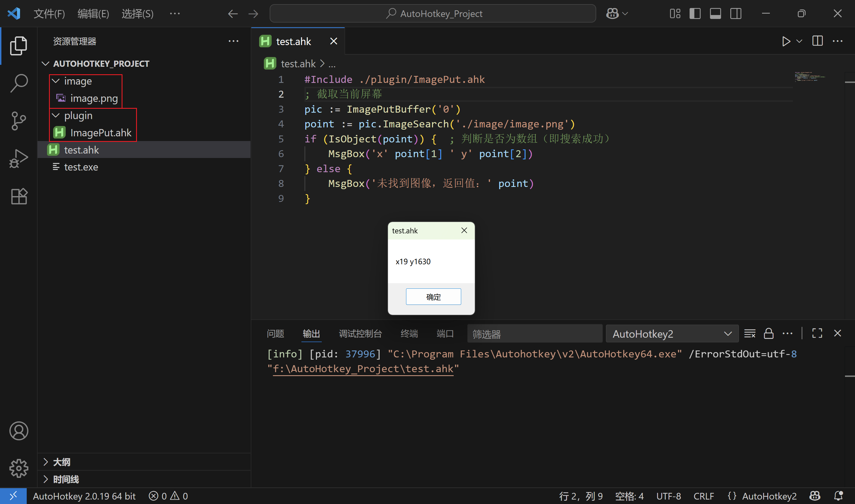Viewport: 855px width, 504px height.
Task: Show hidden menu items ellipsis
Action: pos(175,14)
